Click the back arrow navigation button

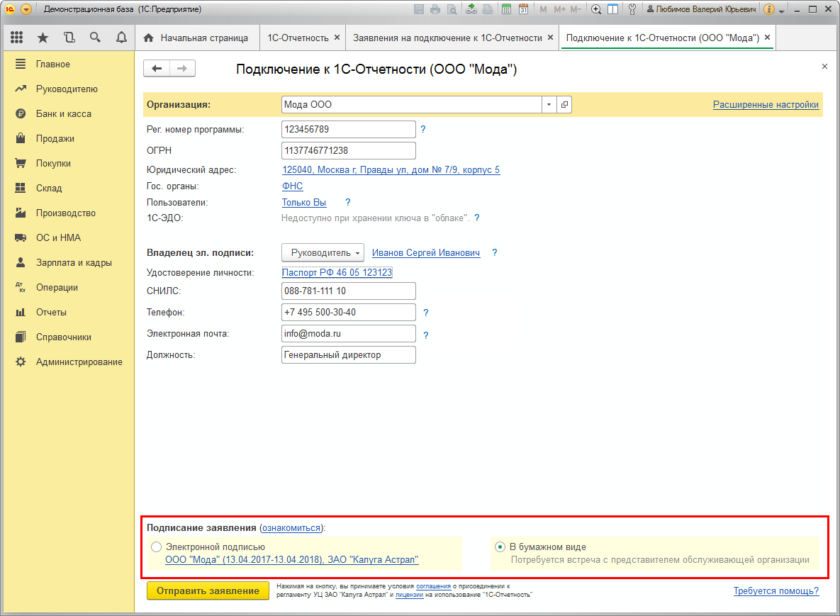(x=157, y=69)
